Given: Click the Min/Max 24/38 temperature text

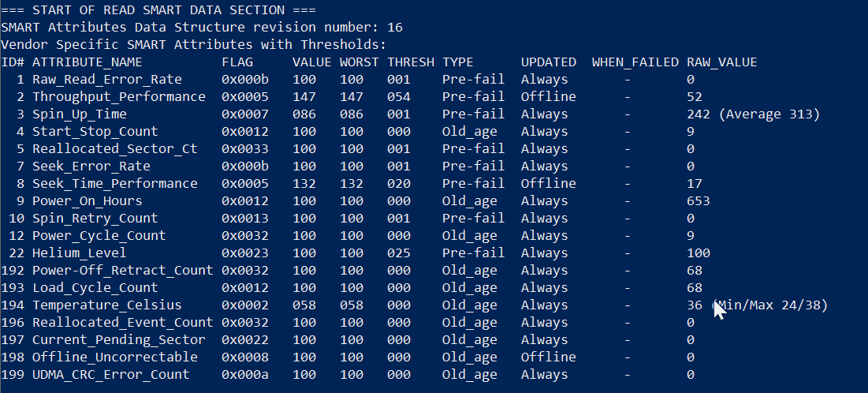Looking at the screenshot, I should pyautogui.click(x=770, y=305).
